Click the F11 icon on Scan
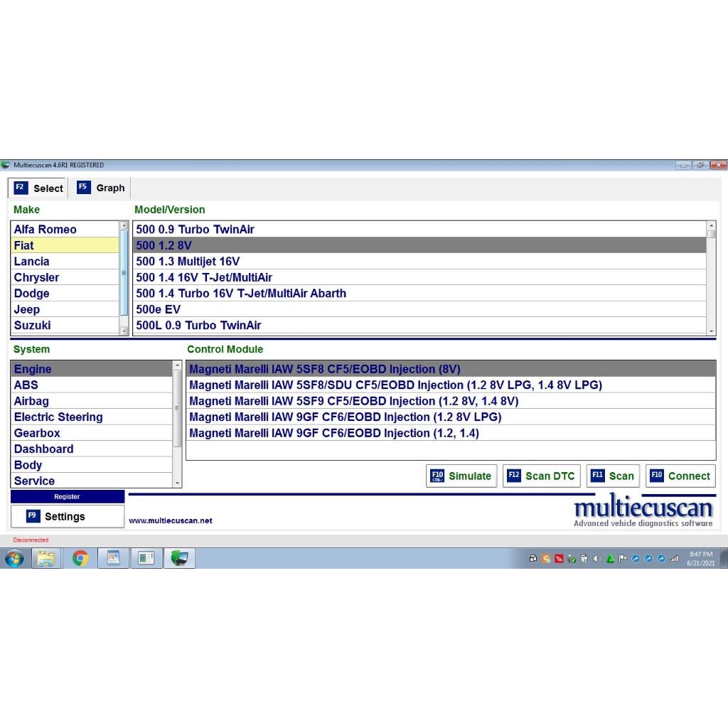The width and height of the screenshot is (728, 728). 597,476
